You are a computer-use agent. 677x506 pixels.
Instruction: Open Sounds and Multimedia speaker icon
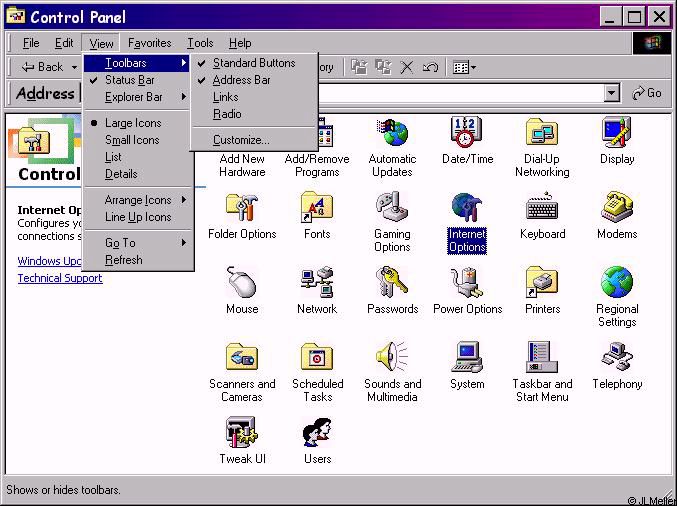tap(392, 372)
